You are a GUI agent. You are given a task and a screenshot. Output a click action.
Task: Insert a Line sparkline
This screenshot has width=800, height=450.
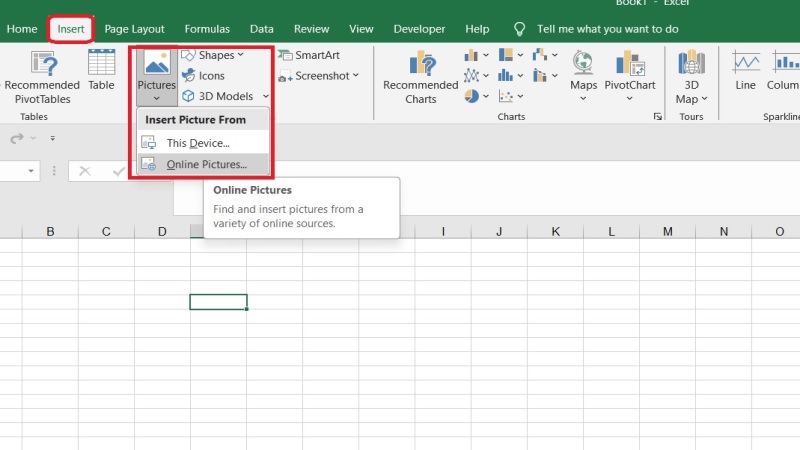745,70
